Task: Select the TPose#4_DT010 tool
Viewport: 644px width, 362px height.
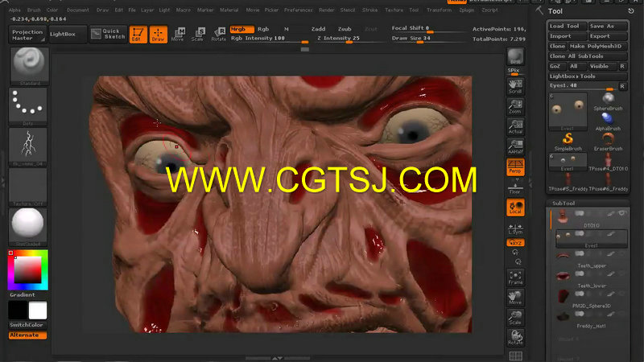Action: [608, 162]
